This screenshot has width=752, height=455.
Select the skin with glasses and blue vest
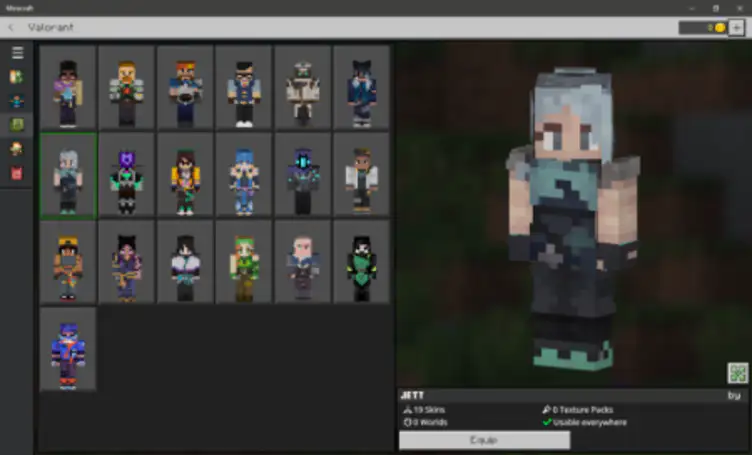[244, 88]
